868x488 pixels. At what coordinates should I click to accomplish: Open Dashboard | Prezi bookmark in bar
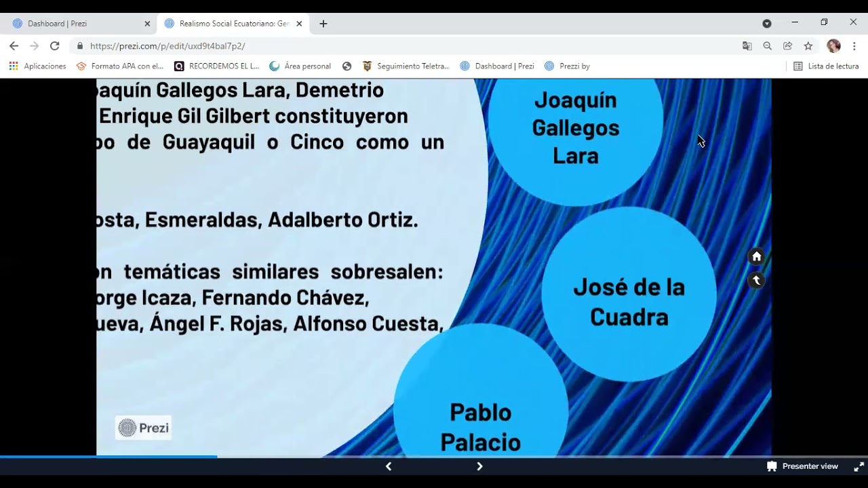click(x=497, y=66)
